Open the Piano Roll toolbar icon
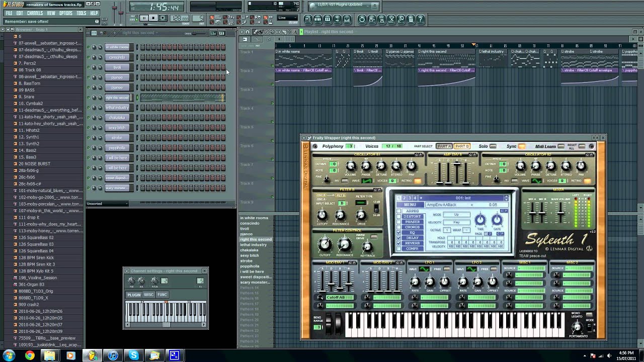644x362 pixels. point(328,19)
